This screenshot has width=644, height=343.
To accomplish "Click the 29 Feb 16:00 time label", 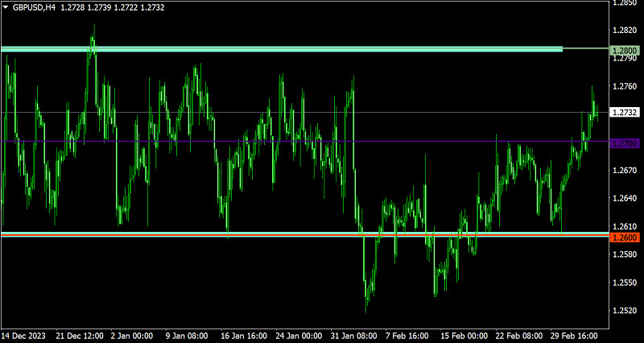I will [x=574, y=336].
